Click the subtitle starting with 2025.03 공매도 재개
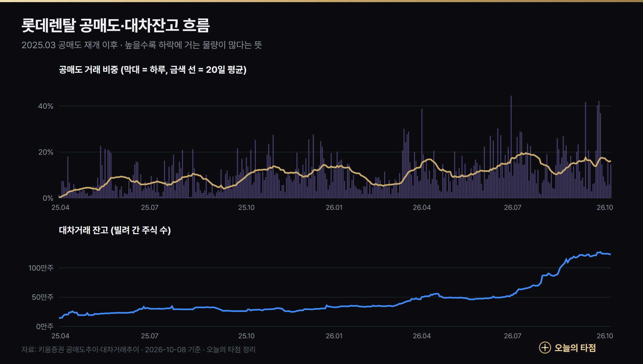 tap(142, 45)
